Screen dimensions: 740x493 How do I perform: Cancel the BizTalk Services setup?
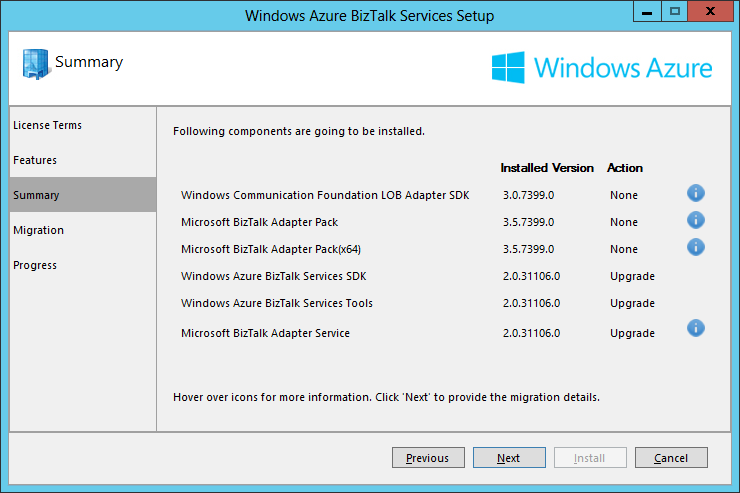[671, 458]
